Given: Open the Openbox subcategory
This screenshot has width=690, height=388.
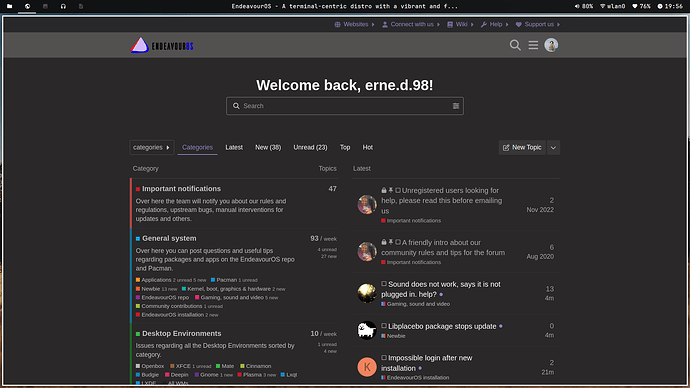Looking at the screenshot, I should pos(153,366).
